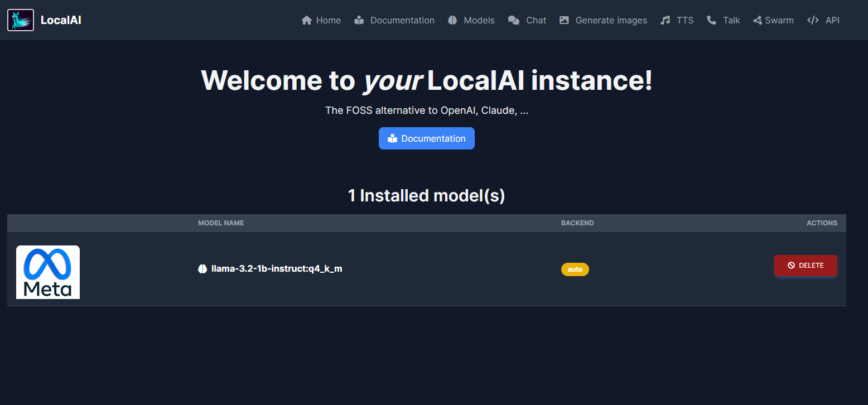Click the code brackets API icon
Viewport: 868px width, 405px height.
coord(813,20)
